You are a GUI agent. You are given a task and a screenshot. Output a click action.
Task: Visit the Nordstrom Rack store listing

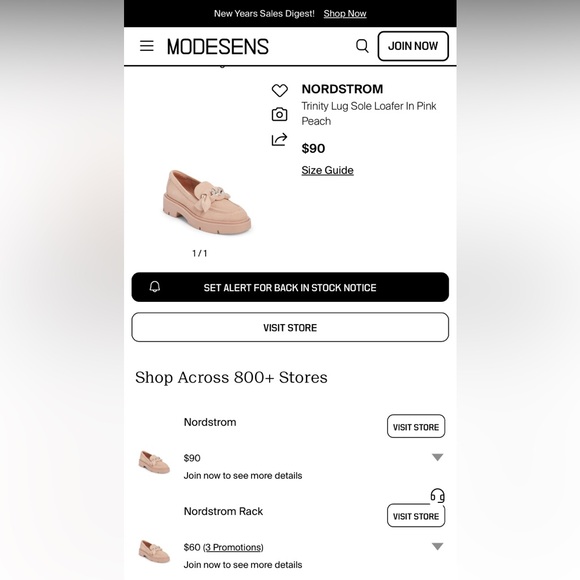coord(416,516)
